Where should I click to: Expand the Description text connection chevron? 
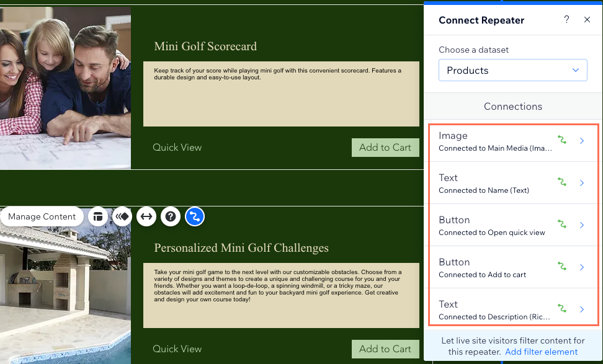click(x=582, y=309)
